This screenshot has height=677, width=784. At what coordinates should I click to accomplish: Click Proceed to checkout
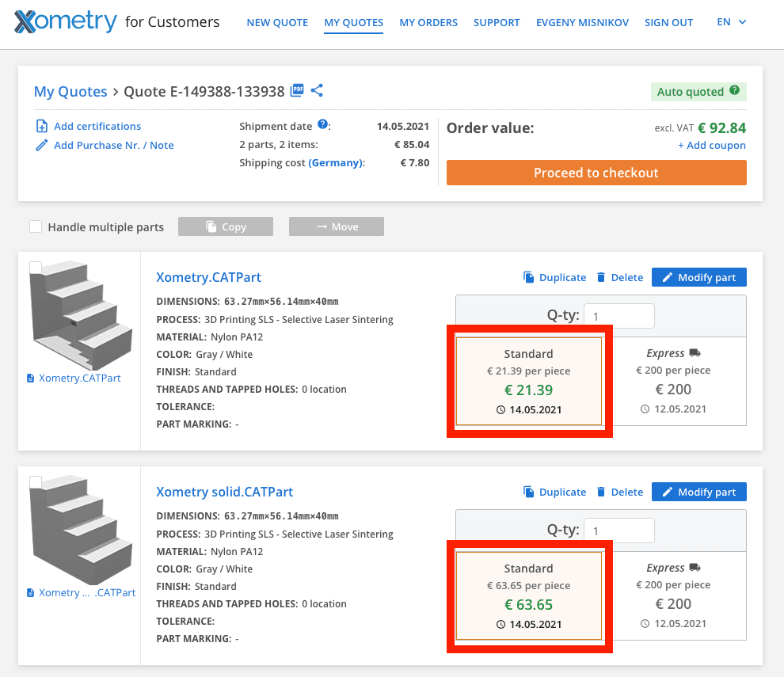596,172
